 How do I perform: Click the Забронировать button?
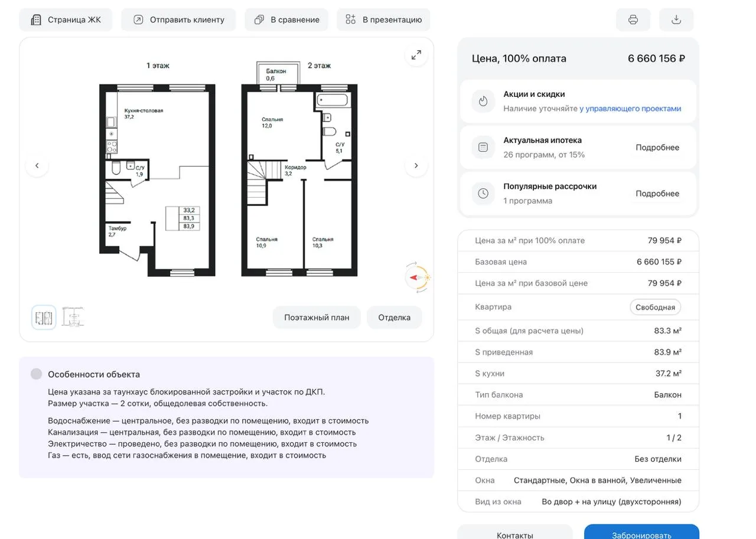coord(641,534)
